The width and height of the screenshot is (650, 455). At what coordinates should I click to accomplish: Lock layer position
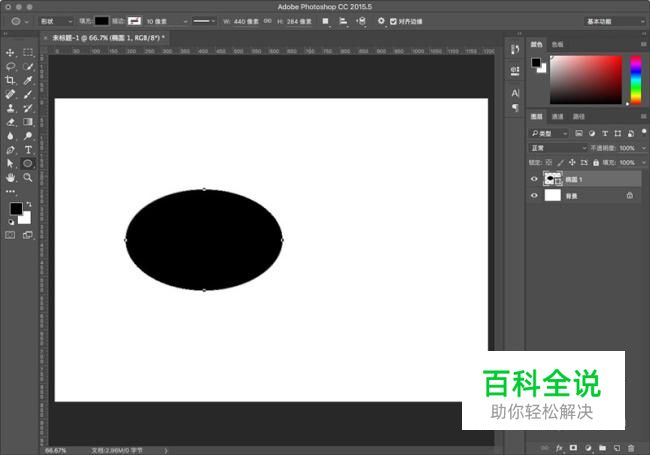(x=572, y=162)
